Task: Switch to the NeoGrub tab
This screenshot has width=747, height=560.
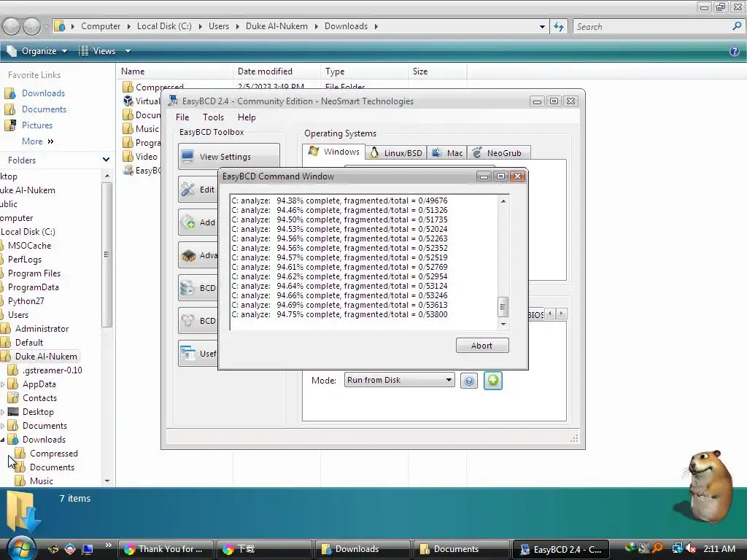Action: click(x=498, y=153)
